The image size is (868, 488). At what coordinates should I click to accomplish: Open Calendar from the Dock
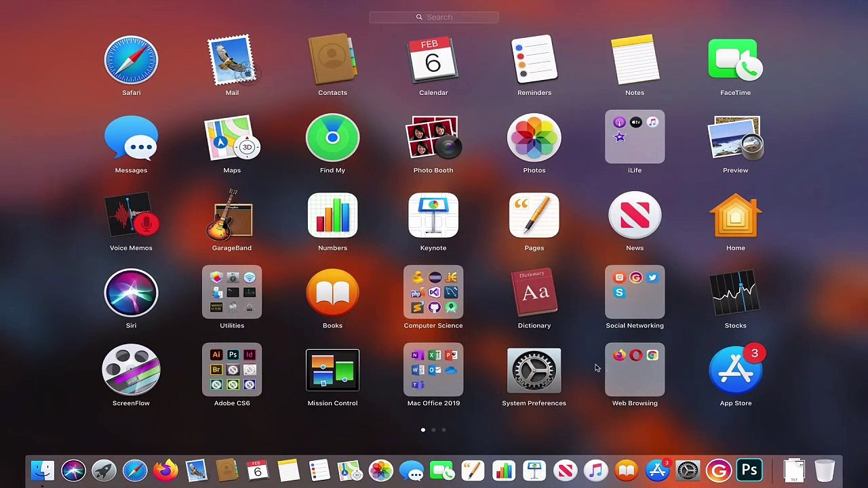click(258, 470)
